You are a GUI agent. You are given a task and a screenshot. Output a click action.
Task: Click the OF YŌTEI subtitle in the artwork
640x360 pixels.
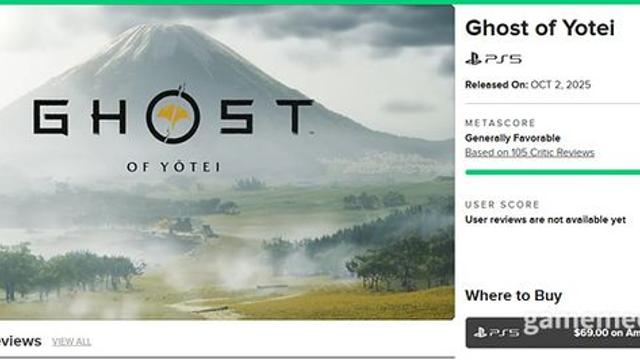point(173,167)
